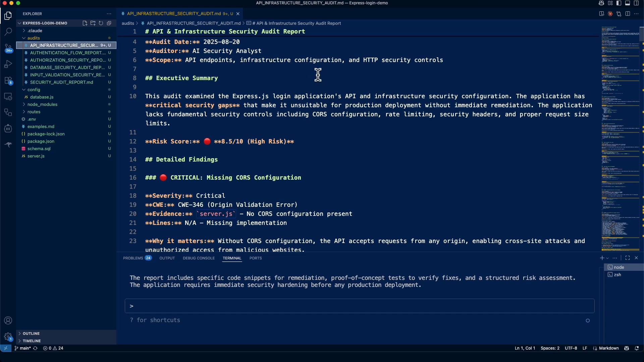Open the Copilot icon in title bar
The height and width of the screenshot is (362, 644).
click(x=601, y=3)
